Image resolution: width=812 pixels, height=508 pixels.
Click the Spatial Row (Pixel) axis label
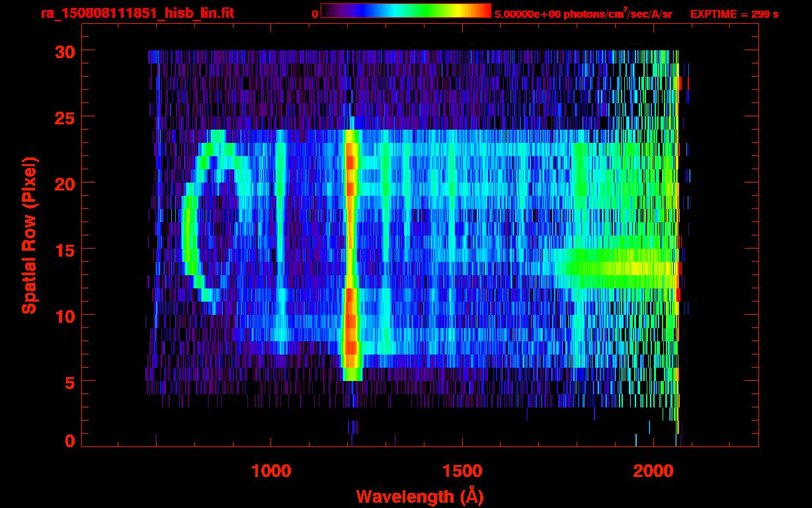[x=28, y=235]
